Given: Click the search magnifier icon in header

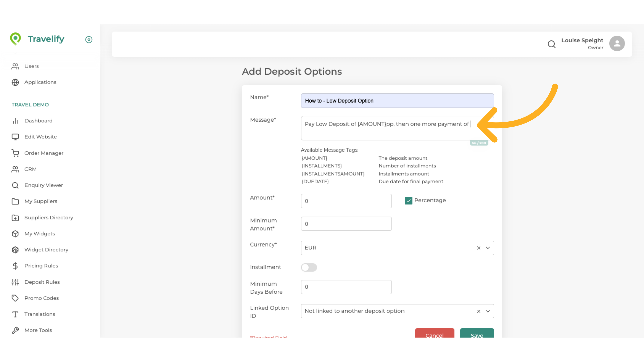Looking at the screenshot, I should pos(551,44).
